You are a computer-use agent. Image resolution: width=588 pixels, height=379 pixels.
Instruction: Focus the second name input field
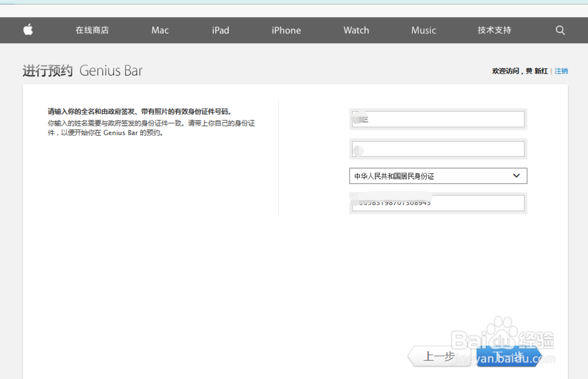tap(438, 149)
